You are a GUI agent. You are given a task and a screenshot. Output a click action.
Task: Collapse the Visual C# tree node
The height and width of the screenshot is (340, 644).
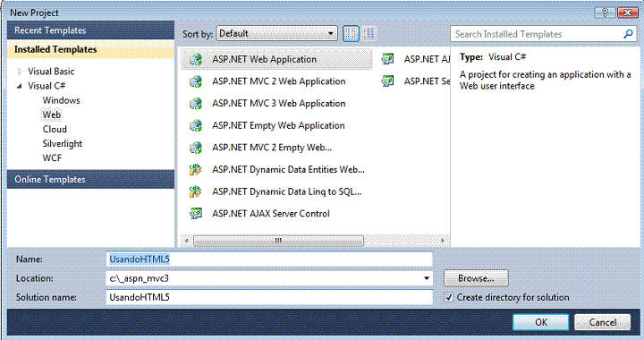pyautogui.click(x=20, y=86)
